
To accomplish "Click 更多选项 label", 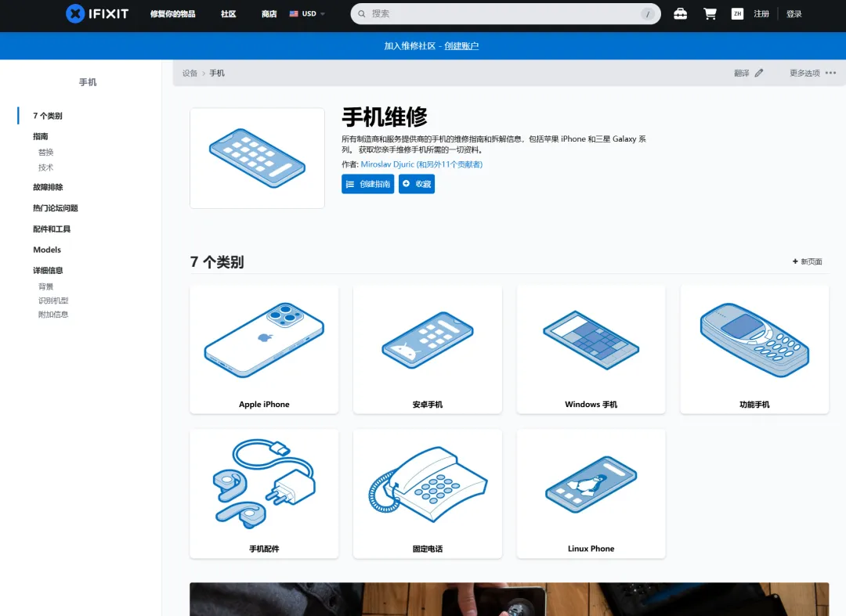I will click(804, 73).
